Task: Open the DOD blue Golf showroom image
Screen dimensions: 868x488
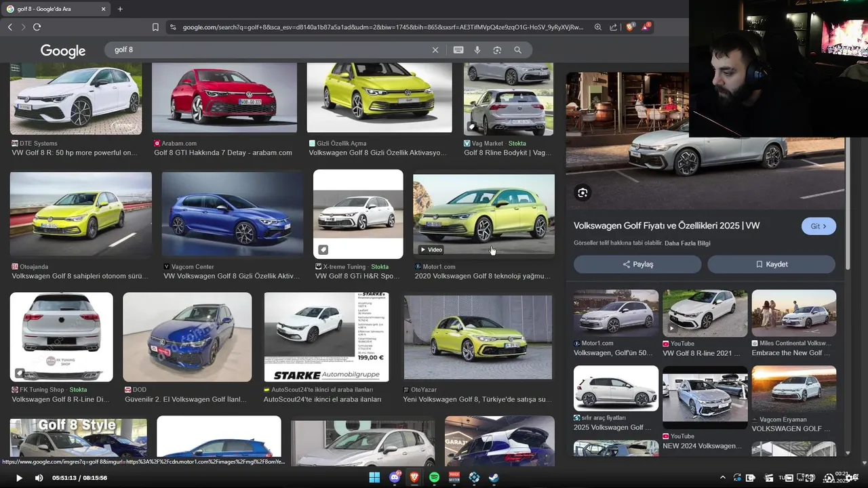Action: tap(187, 337)
